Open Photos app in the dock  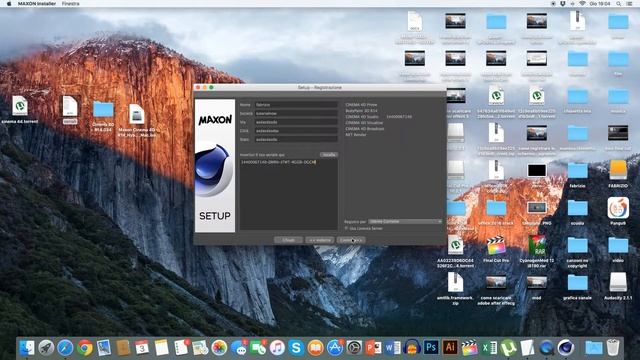click(219, 348)
